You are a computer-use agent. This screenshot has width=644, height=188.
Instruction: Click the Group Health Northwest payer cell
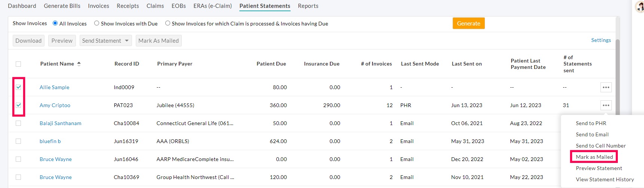tap(195, 177)
